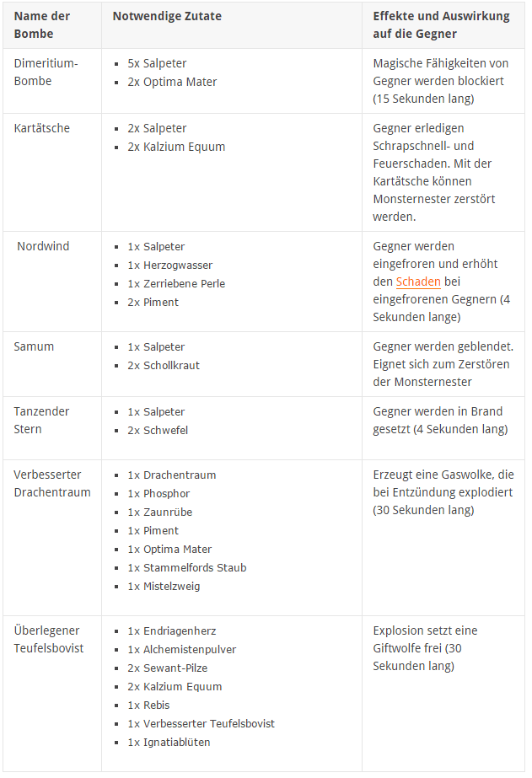The image size is (532, 778).
Task: Click the '5x Salpeter' ingredient
Action: click(157, 63)
